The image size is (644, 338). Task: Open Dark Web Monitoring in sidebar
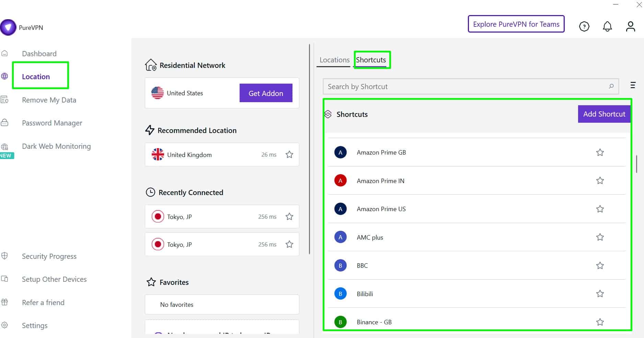pos(56,146)
